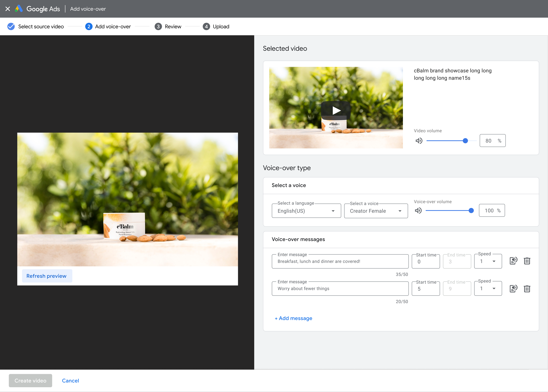Click the Refresh preview button

46,276
